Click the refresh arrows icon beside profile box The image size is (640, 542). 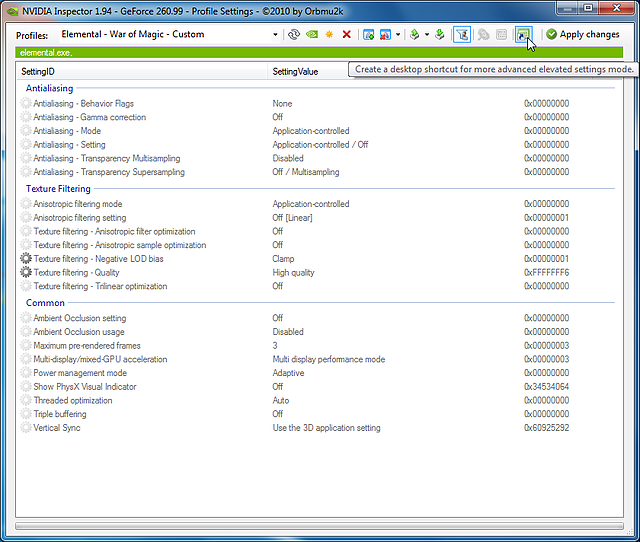tap(294, 34)
